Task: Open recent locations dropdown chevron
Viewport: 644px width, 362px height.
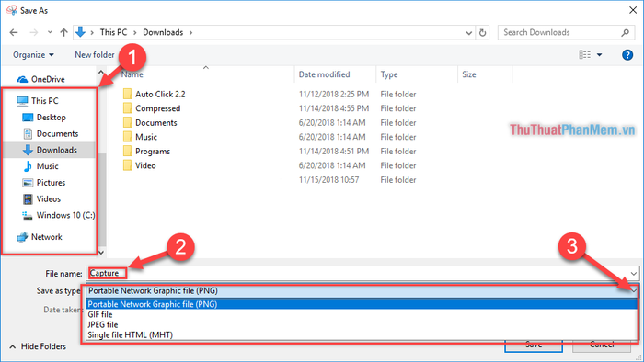Action: (50, 32)
